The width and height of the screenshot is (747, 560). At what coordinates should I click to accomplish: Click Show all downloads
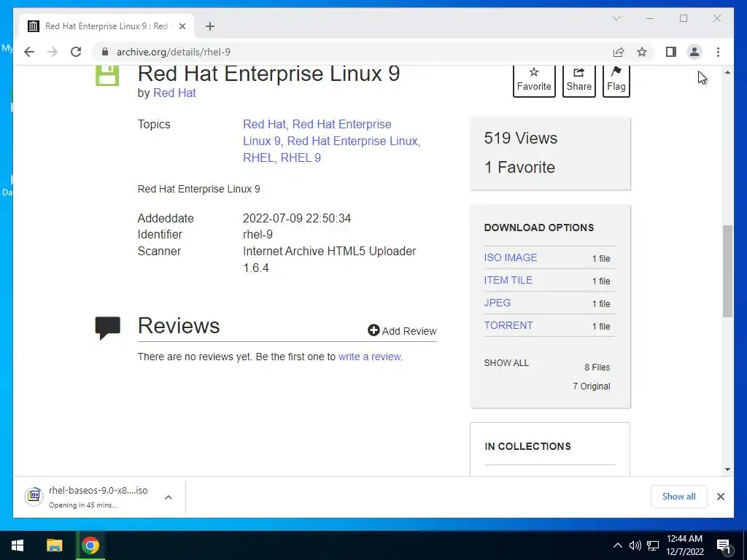pos(678,496)
